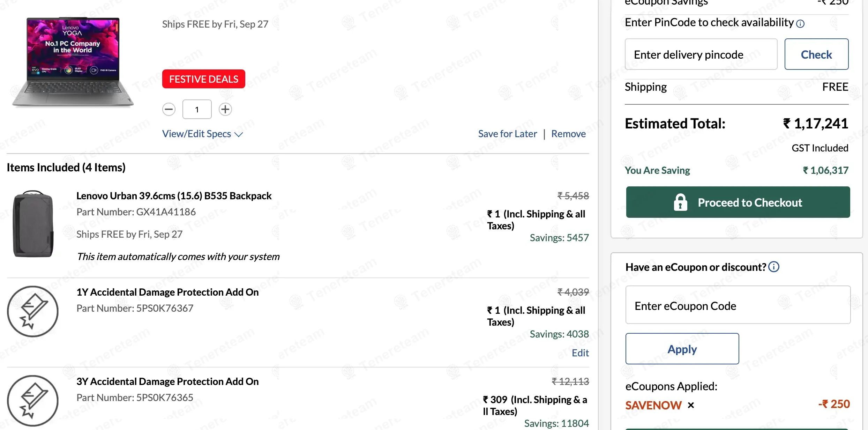Image resolution: width=868 pixels, height=430 pixels.
Task: Remove SAVENOW coupon with X icon
Action: [x=691, y=405]
